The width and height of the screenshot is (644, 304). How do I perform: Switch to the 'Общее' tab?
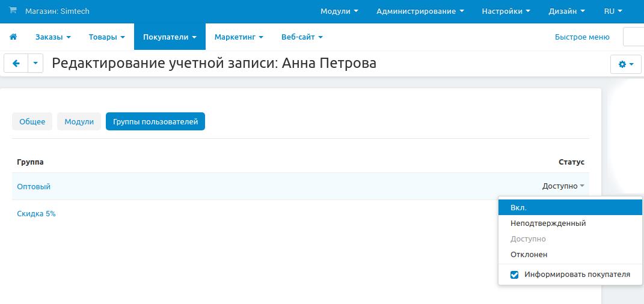click(x=32, y=121)
